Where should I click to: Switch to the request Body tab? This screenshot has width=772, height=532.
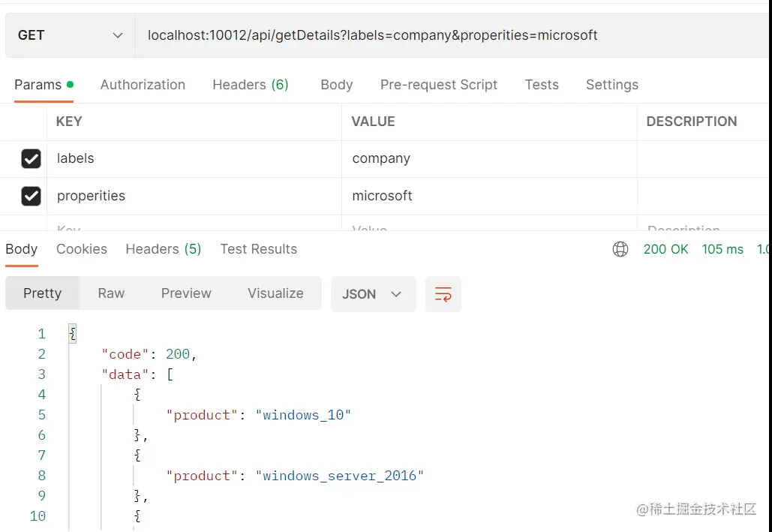(336, 85)
